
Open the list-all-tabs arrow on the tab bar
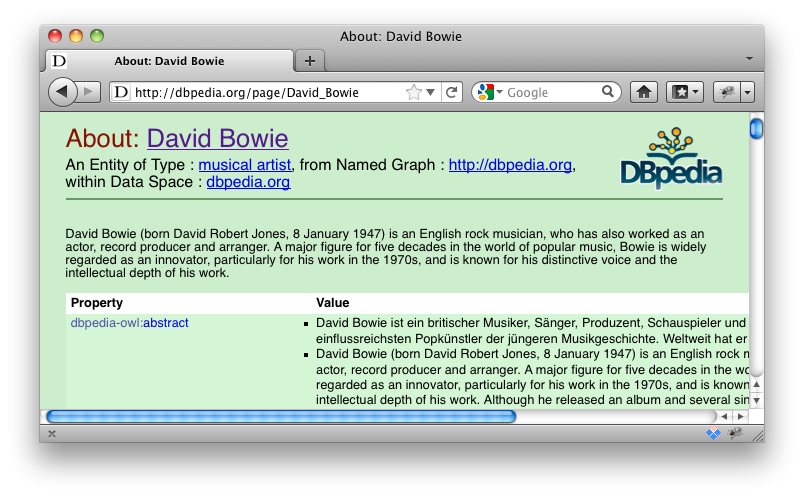[x=749, y=59]
